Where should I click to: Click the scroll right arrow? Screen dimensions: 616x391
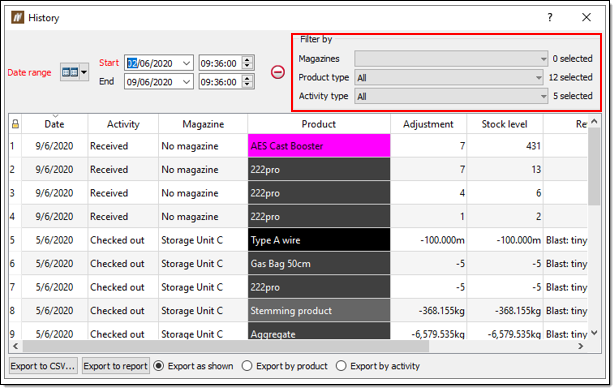pyautogui.click(x=581, y=346)
